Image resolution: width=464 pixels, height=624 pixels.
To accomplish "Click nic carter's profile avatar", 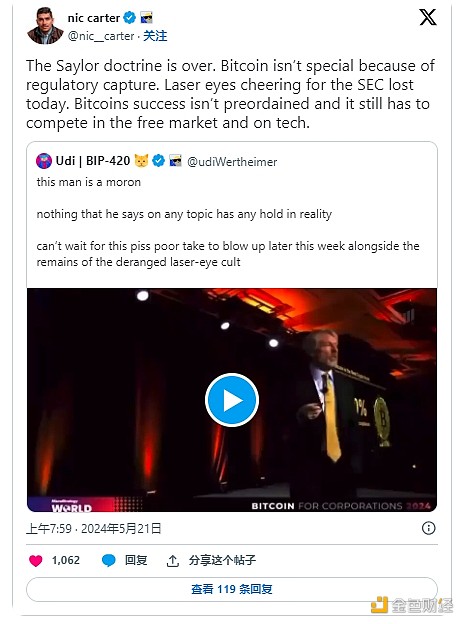I will [x=45, y=25].
